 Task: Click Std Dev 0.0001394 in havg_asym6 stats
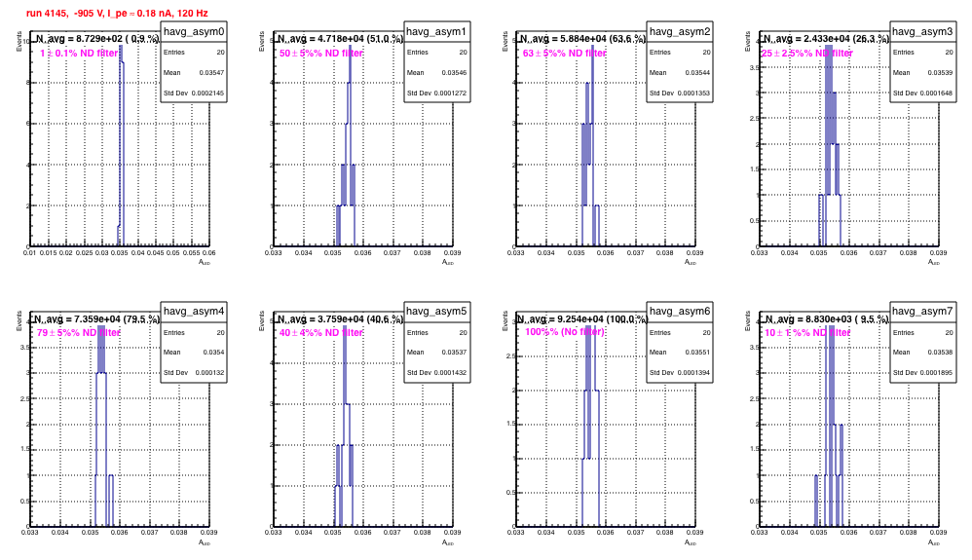tap(680, 373)
